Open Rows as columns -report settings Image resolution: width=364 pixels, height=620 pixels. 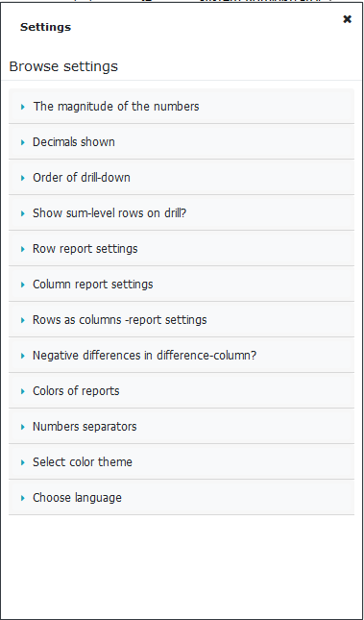point(182,320)
